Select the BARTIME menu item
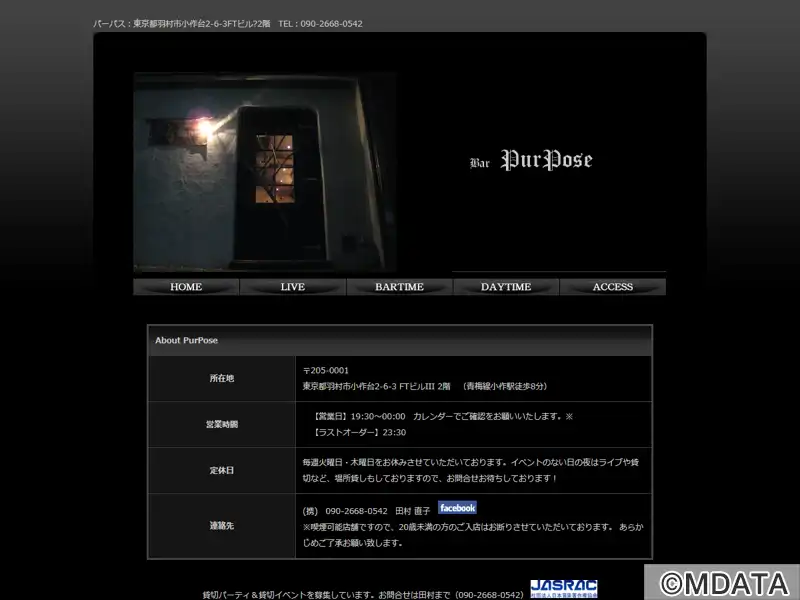800x600 pixels. click(x=399, y=287)
